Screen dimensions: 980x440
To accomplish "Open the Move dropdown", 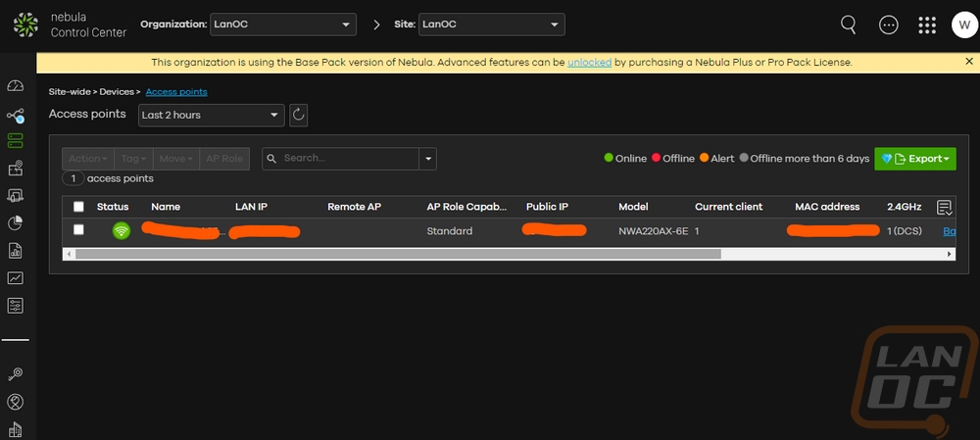I will (175, 159).
